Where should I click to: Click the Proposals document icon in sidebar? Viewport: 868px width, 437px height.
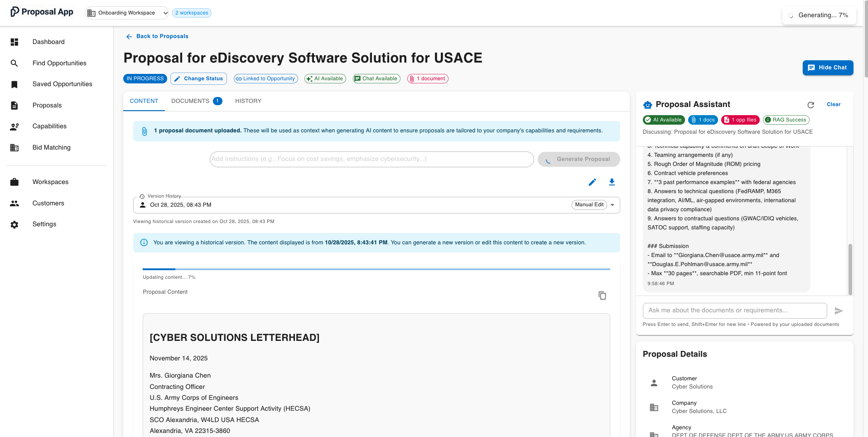(14, 105)
